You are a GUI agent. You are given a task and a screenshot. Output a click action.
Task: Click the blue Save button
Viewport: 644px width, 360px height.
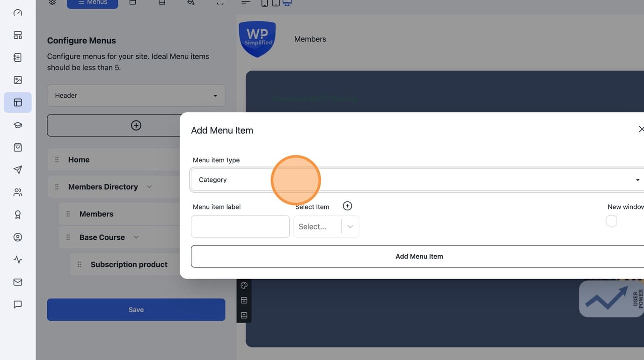(x=136, y=310)
